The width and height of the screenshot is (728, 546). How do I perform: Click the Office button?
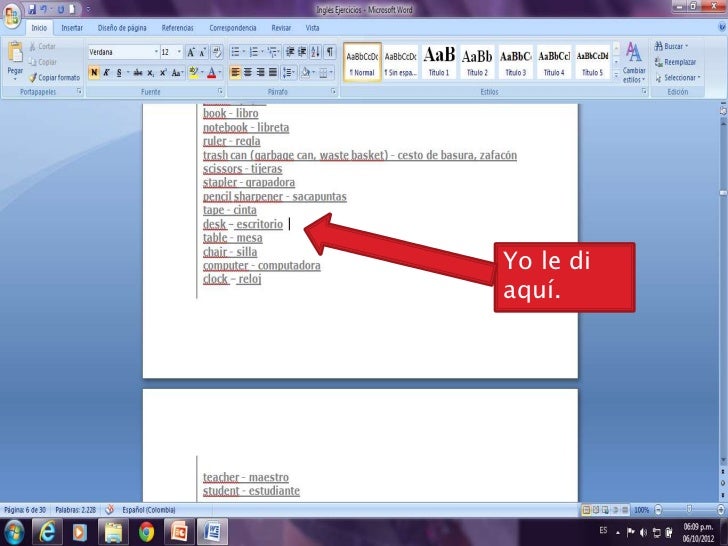click(12, 15)
